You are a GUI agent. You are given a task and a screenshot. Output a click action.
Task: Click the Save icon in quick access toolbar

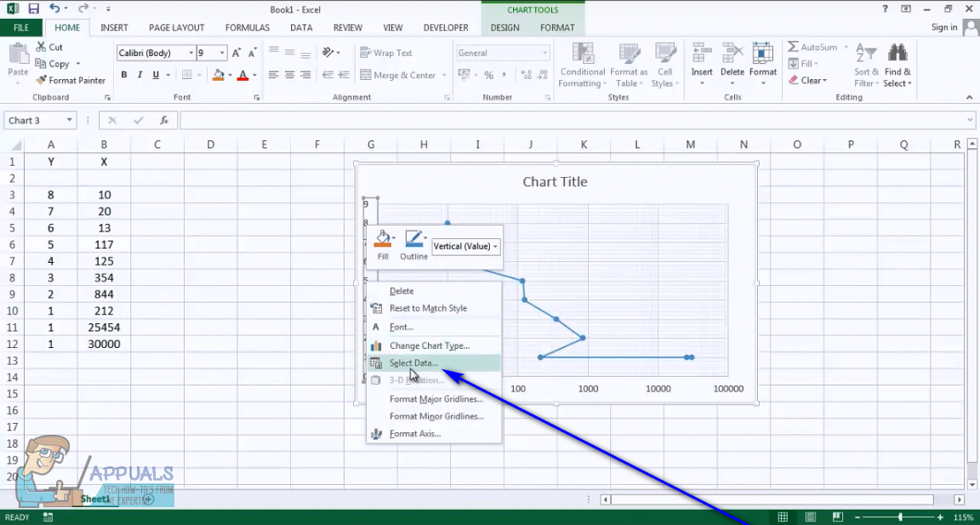coord(34,9)
